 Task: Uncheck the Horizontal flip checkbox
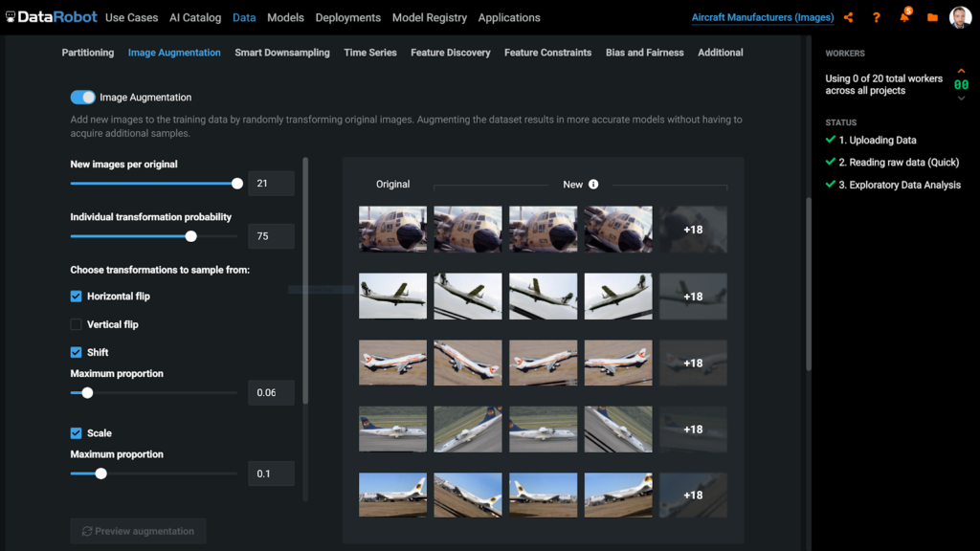click(77, 297)
